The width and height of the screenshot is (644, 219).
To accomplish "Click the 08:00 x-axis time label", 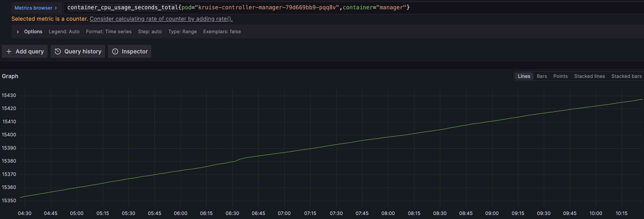I will coord(388,213).
